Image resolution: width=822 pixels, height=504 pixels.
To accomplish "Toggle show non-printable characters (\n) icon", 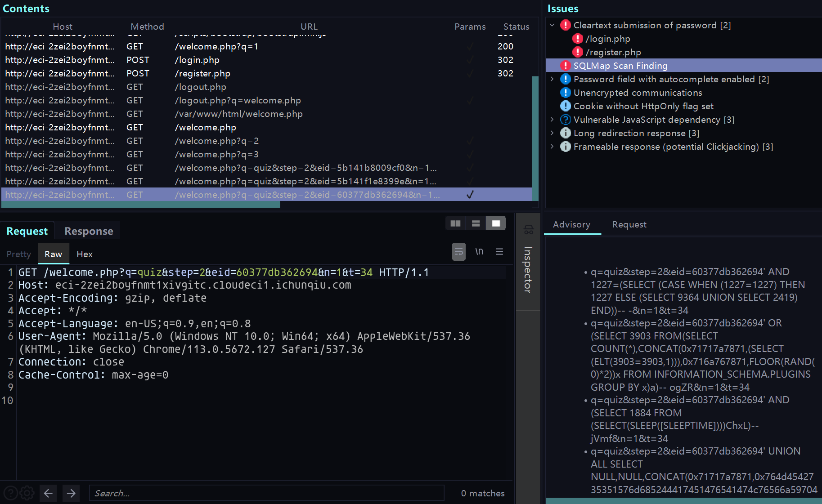I will pyautogui.click(x=479, y=252).
